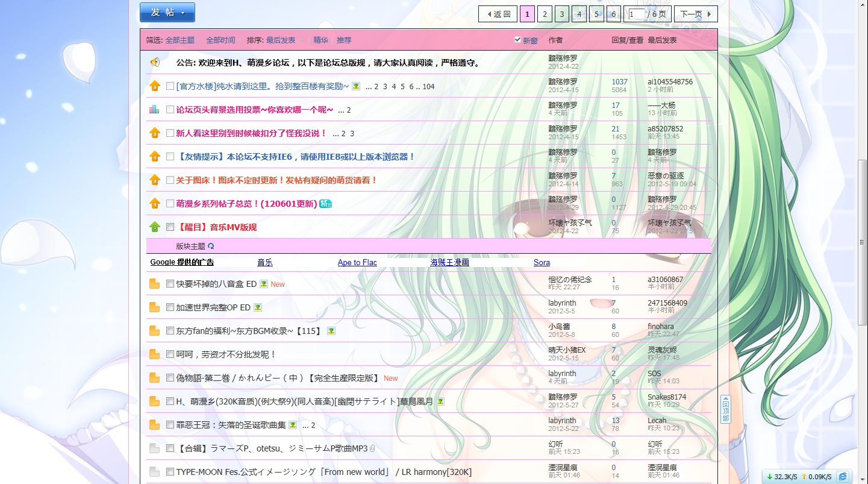Check the box for 快要坏掉的八音盒 ED
The image size is (868, 484).
[x=170, y=284]
